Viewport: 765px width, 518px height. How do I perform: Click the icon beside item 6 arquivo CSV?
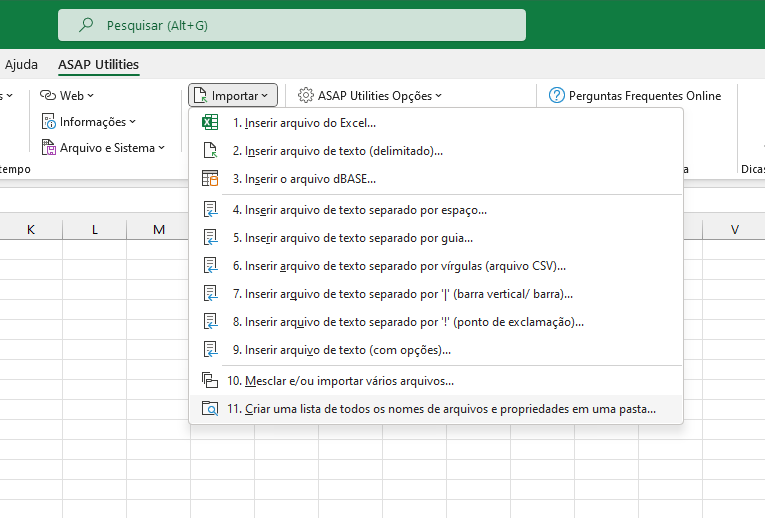point(210,266)
